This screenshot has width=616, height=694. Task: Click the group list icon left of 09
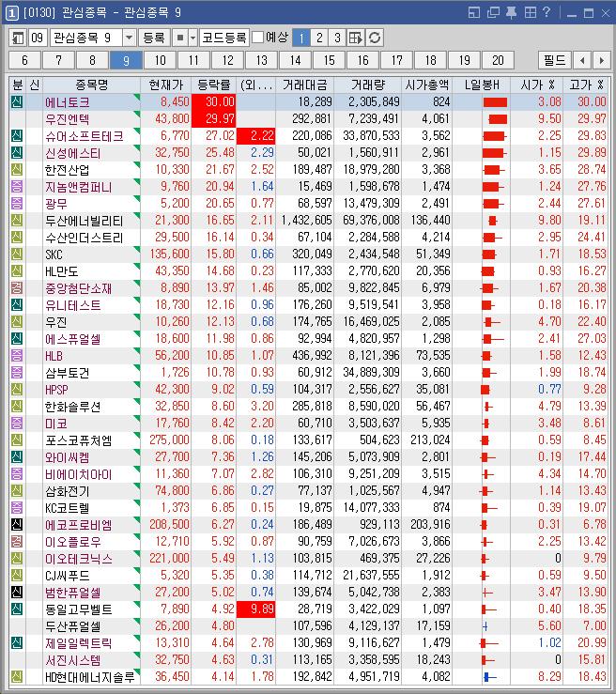click(18, 38)
